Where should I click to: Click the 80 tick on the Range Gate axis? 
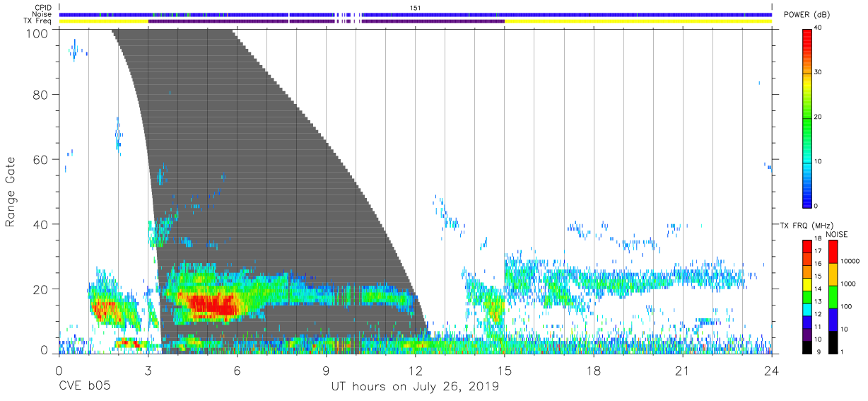(40, 95)
